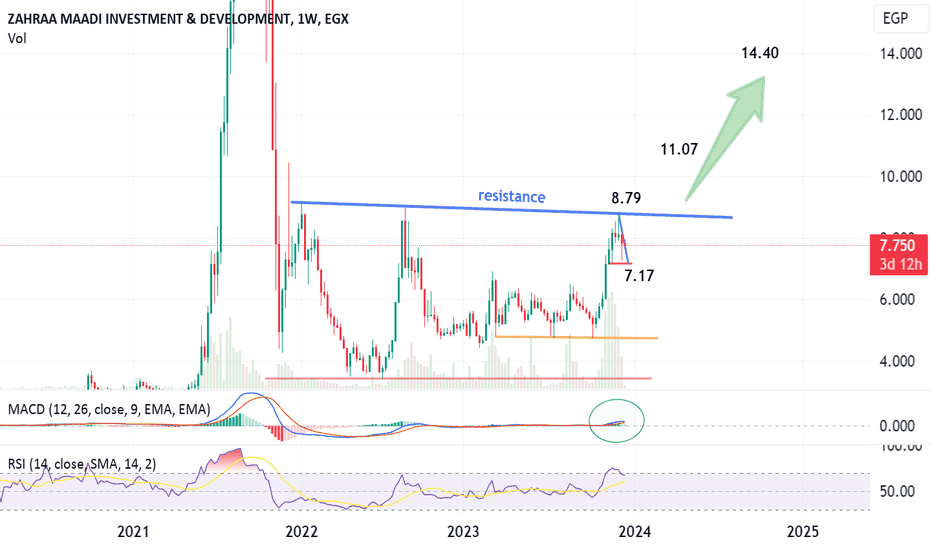Click the 4.000 price axis label
This screenshot has width=932, height=550.
pyautogui.click(x=900, y=362)
